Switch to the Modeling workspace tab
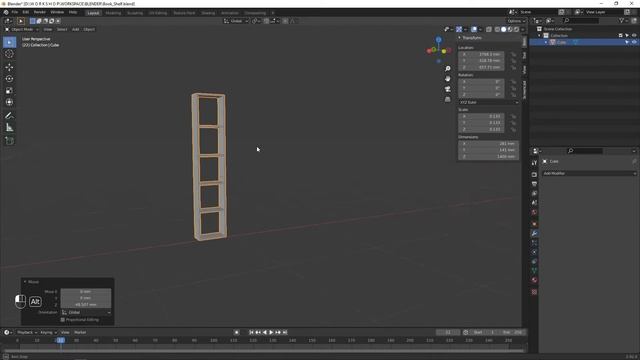This screenshot has width=640, height=360. click(x=113, y=13)
